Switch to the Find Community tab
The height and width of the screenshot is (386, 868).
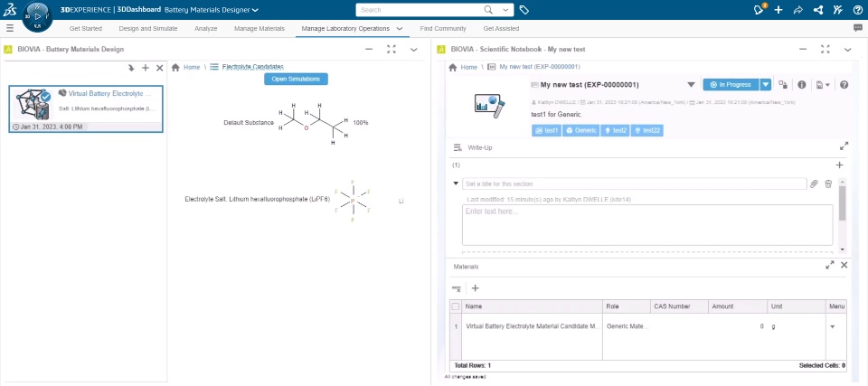(x=443, y=29)
